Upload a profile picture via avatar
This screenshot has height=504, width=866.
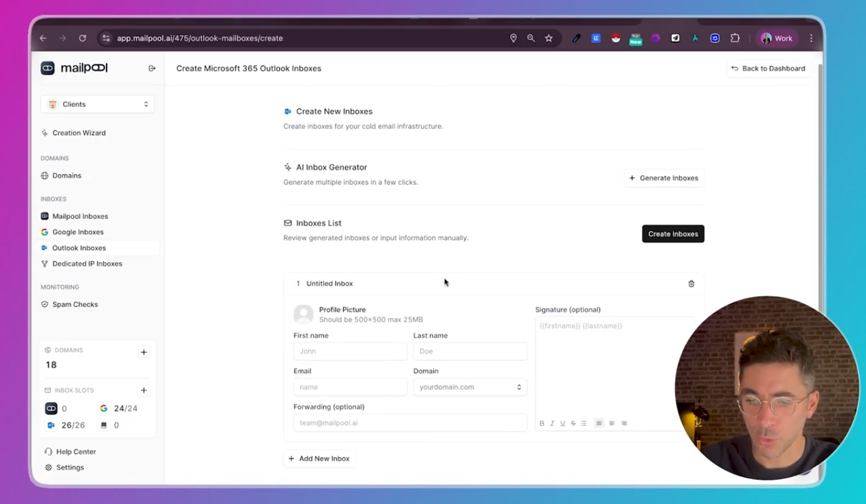pos(303,314)
